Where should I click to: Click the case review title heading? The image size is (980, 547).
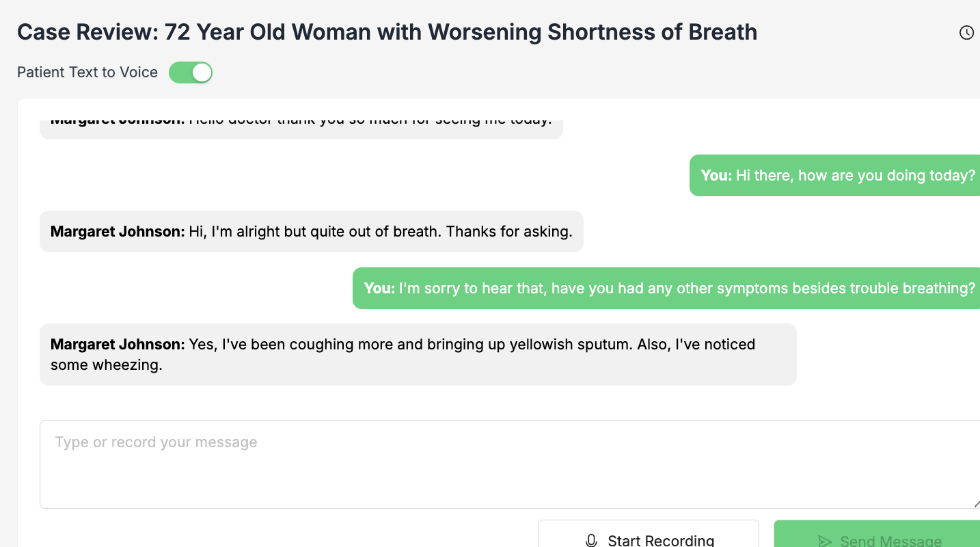coord(387,32)
